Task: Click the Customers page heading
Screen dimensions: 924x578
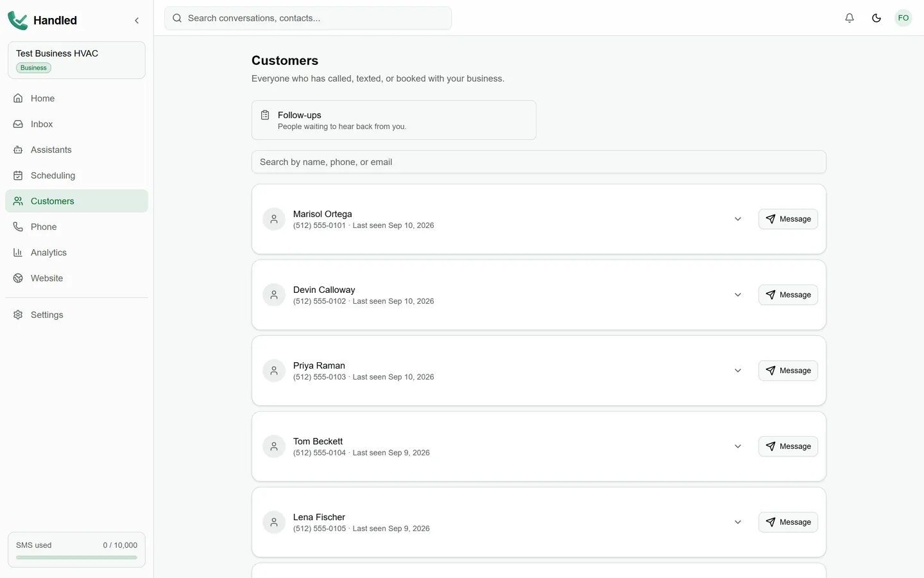Action: (x=285, y=60)
